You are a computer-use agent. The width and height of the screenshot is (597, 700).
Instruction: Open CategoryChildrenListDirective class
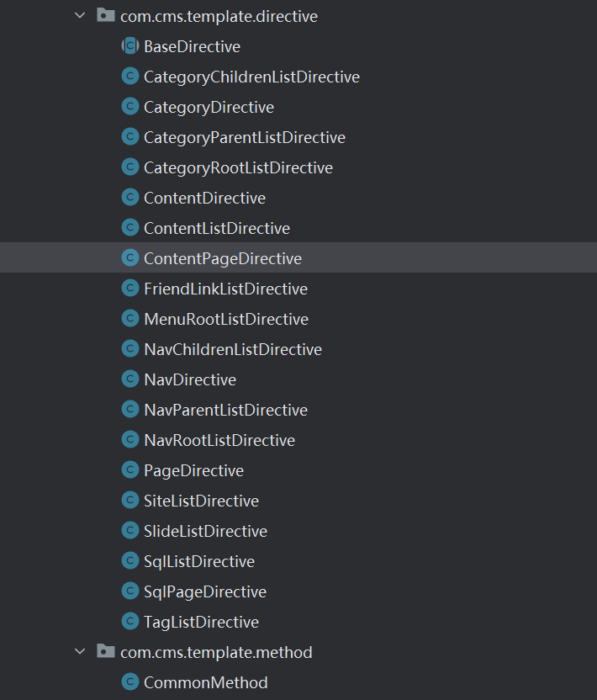(251, 77)
